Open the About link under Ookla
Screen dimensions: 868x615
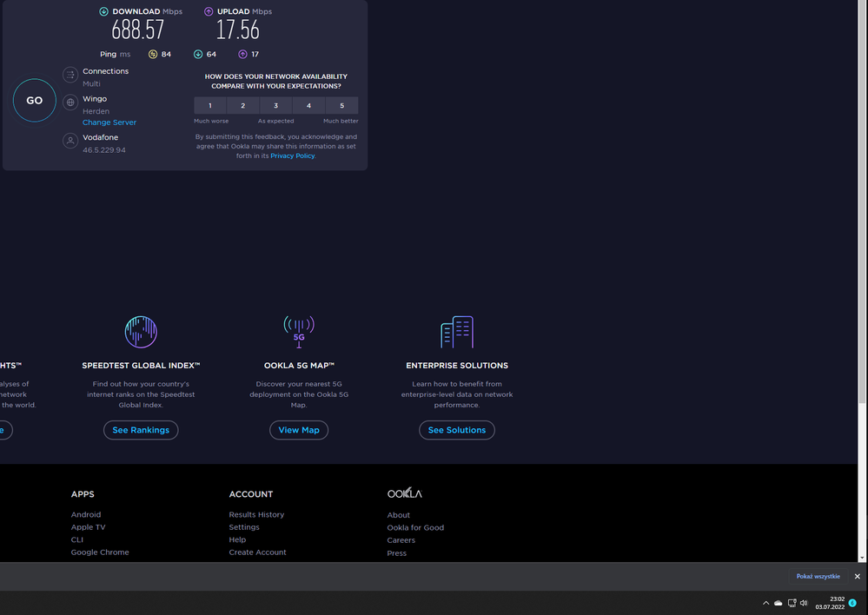[x=399, y=515]
